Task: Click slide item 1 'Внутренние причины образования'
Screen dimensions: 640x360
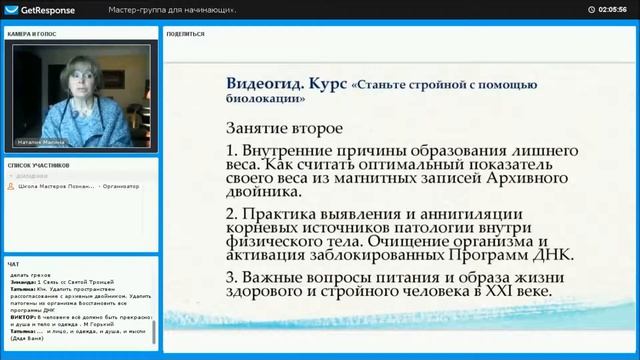Action: [402, 171]
